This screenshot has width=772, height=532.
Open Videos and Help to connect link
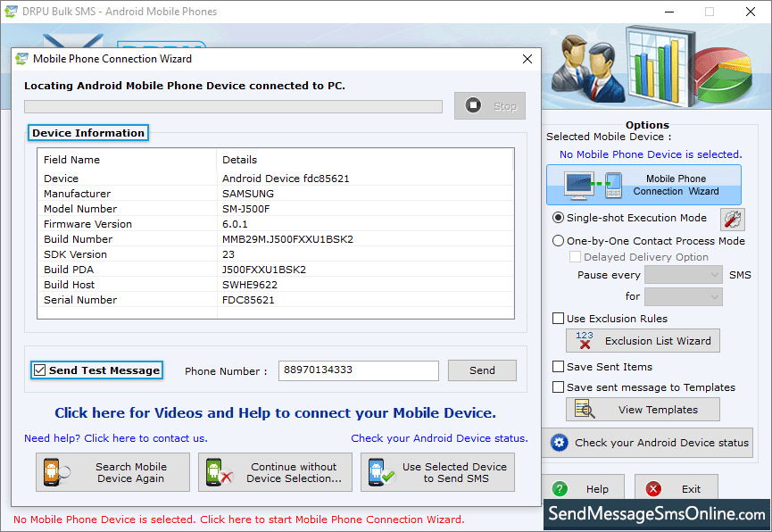click(x=275, y=412)
